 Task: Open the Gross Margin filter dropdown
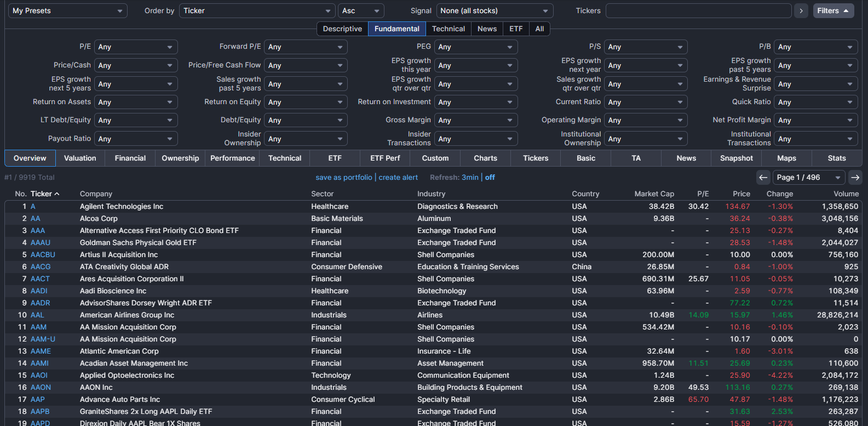[x=476, y=121]
